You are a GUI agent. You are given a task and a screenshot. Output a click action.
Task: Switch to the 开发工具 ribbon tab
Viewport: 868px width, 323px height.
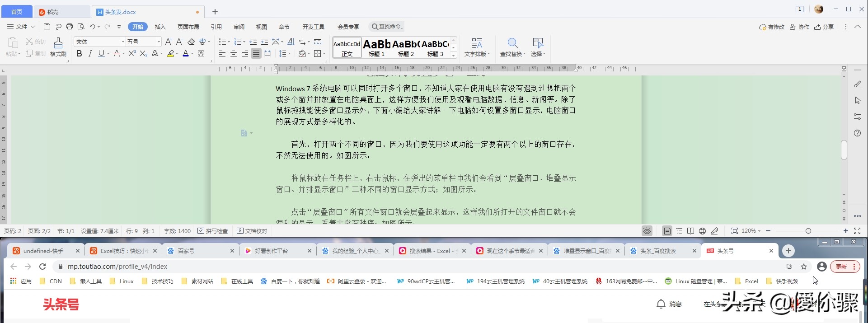(x=314, y=27)
